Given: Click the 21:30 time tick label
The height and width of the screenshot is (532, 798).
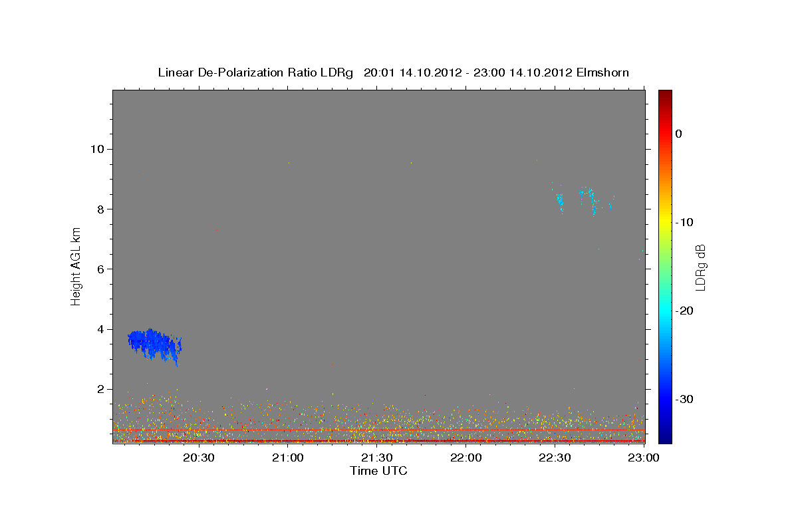Looking at the screenshot, I should click(376, 458).
